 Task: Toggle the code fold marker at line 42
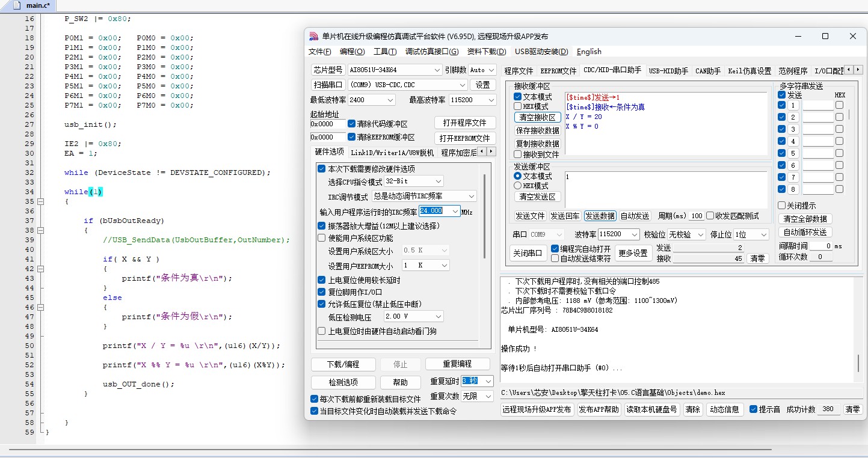pos(42,269)
